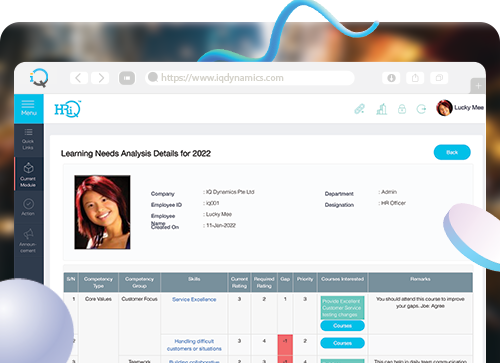
Task: Open Quick Links in sidebar
Action: pyautogui.click(x=28, y=139)
